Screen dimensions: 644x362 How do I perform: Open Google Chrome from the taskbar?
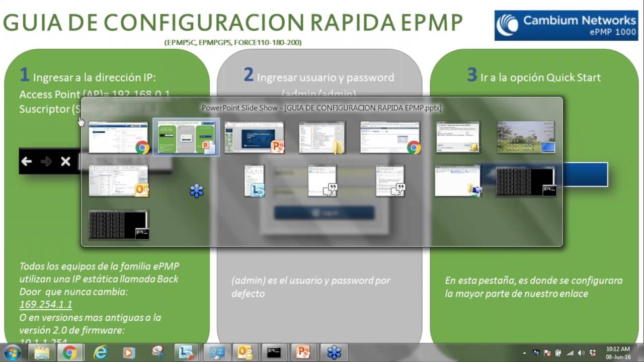point(69,352)
